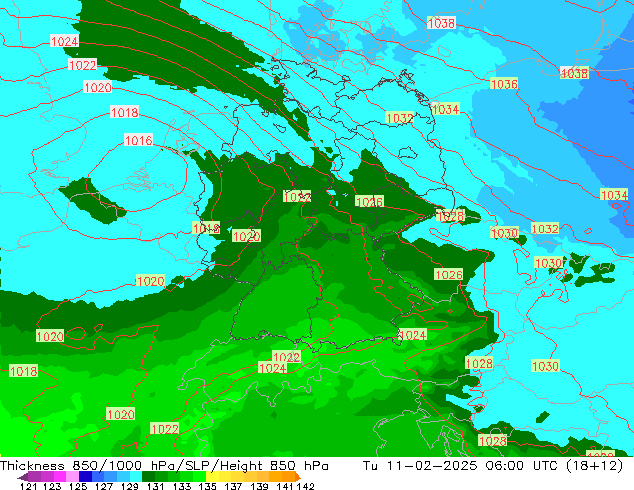Viewport: 634px width, 490px height.
Task: Click the bright magenta legend swatch
Action: 60,476
